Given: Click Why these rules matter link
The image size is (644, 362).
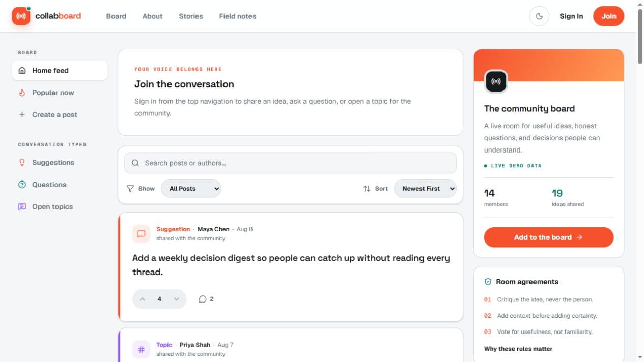Looking at the screenshot, I should point(518,349).
